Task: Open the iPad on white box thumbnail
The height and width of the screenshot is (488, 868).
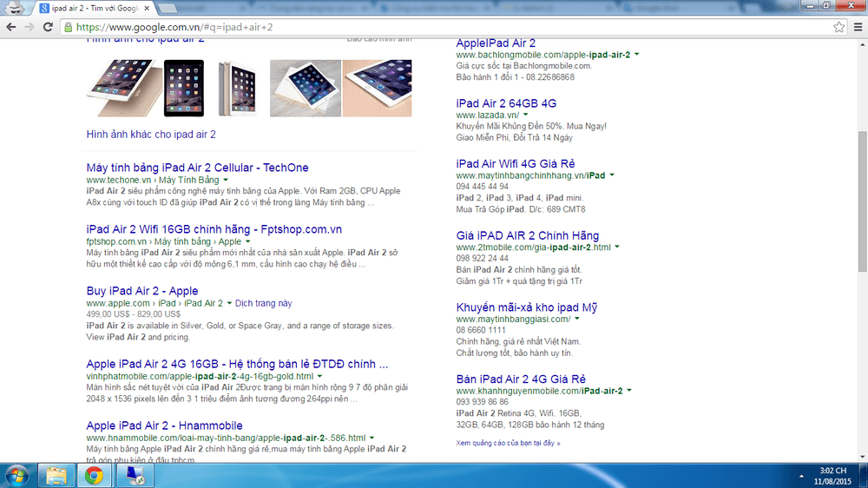Action: click(x=306, y=88)
